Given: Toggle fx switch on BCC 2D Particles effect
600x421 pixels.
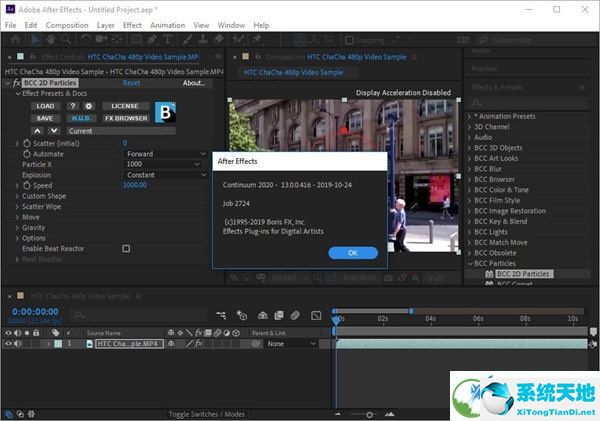Looking at the screenshot, I should [16, 83].
